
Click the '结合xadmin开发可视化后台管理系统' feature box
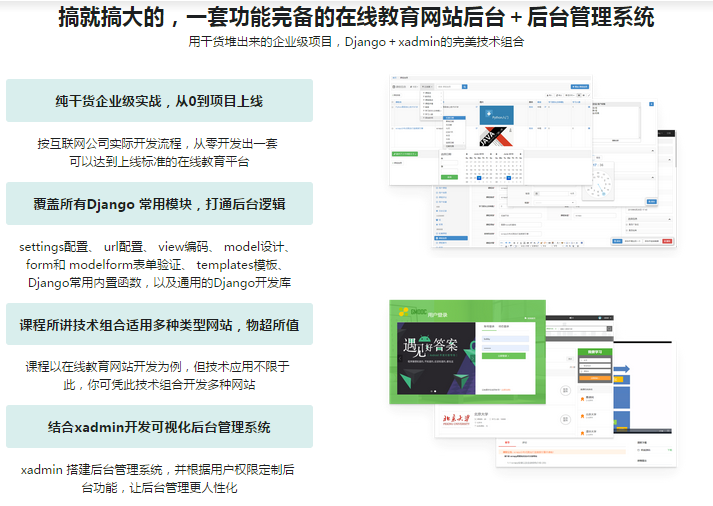point(159,427)
